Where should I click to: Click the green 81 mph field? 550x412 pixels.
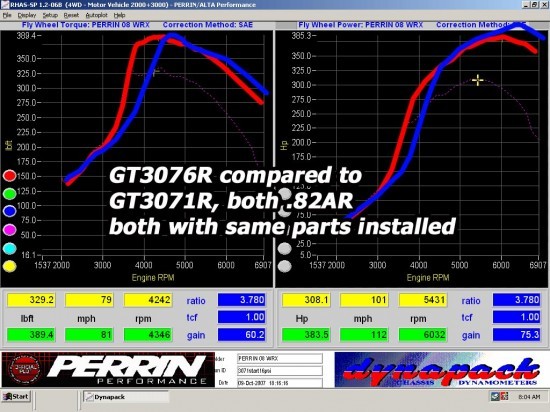(x=89, y=335)
